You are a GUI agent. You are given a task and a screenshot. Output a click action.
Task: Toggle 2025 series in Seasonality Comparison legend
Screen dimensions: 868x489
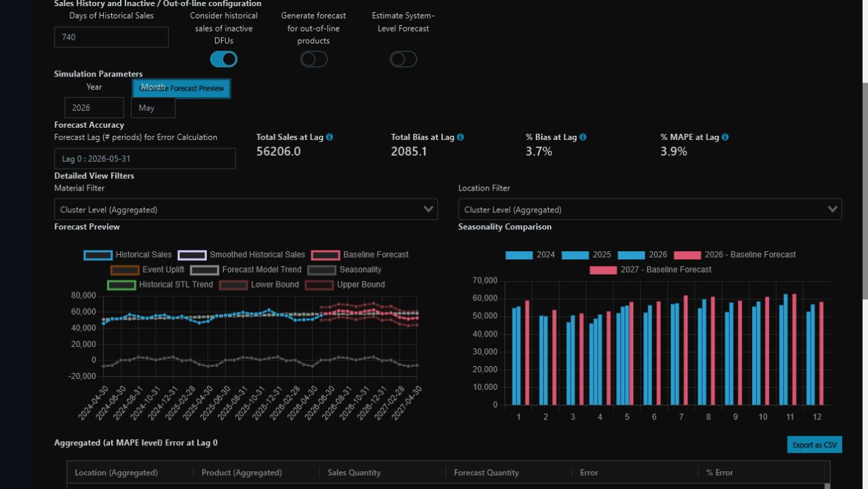pyautogui.click(x=586, y=255)
